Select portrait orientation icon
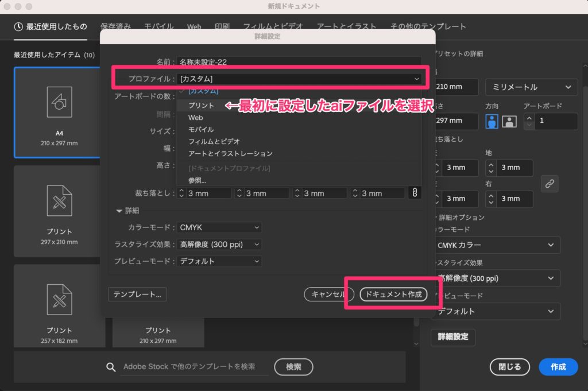 (x=492, y=121)
